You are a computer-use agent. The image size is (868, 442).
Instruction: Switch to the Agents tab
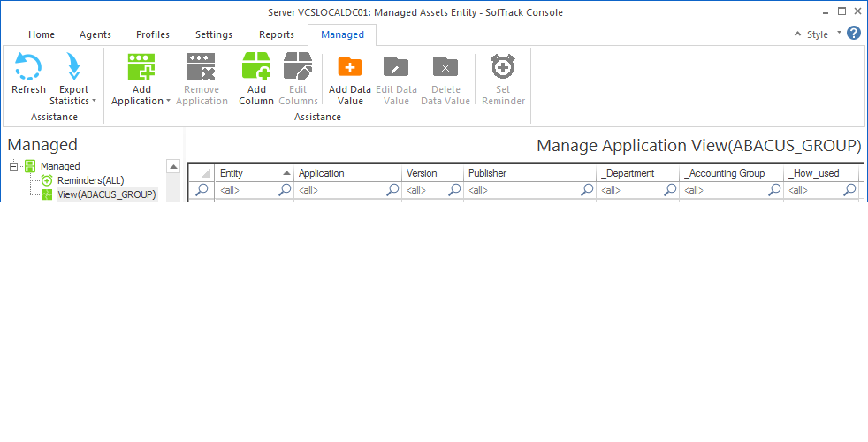coord(95,34)
